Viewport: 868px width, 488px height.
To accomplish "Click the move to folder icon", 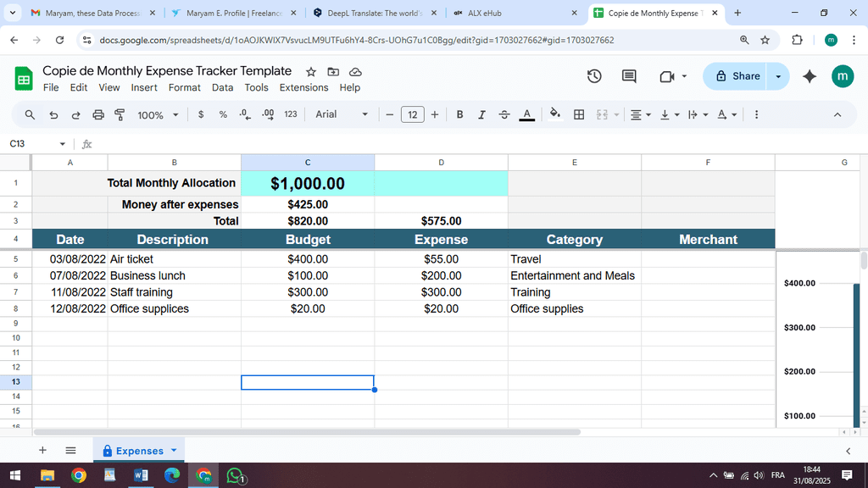I will 333,72.
